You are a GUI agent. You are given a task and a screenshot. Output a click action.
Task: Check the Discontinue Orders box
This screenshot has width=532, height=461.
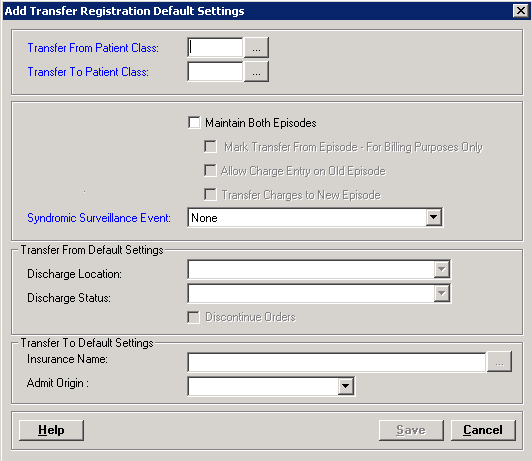coord(194,318)
